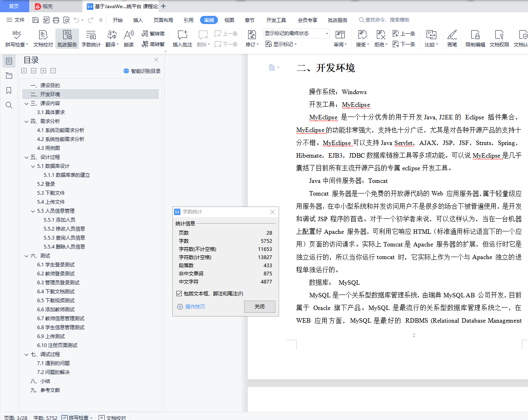Click the chapter navigation icon in left sidebar
528x420 pixels.
9,76
